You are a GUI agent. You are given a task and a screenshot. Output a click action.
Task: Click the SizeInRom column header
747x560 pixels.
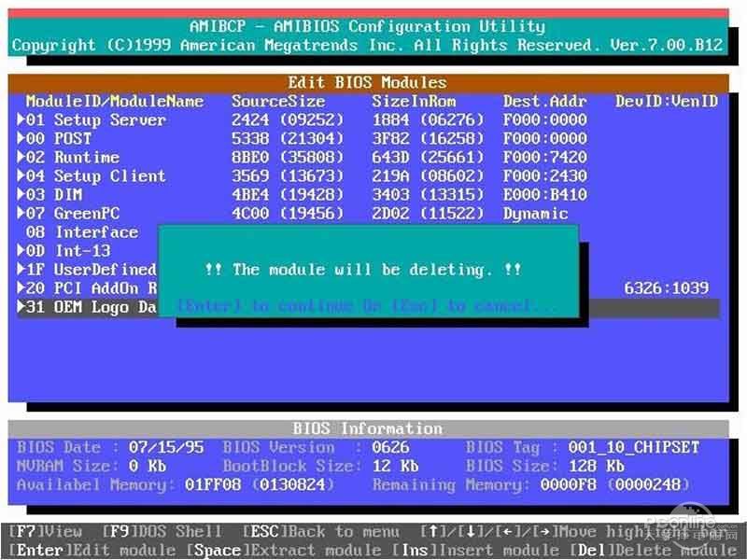tap(414, 101)
